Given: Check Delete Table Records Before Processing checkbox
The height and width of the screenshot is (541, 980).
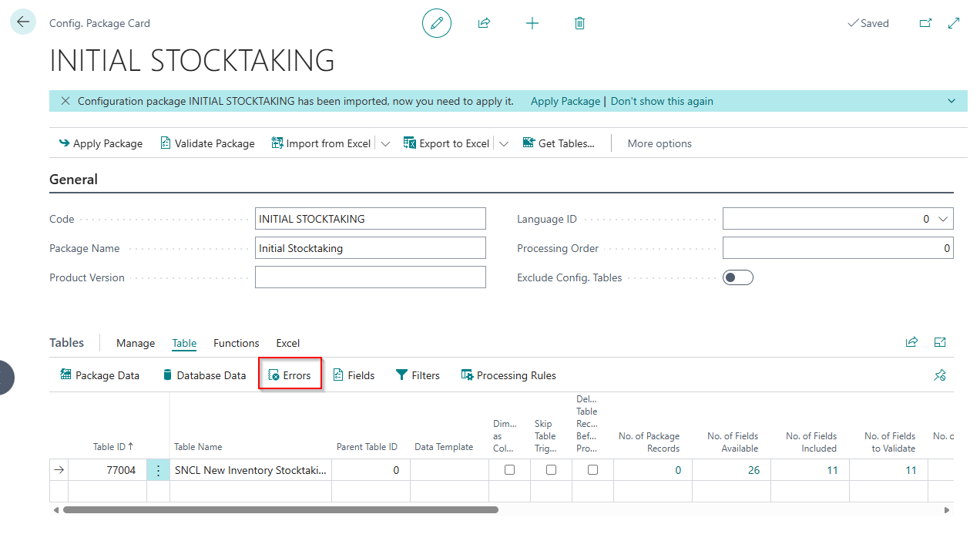Looking at the screenshot, I should coord(592,469).
